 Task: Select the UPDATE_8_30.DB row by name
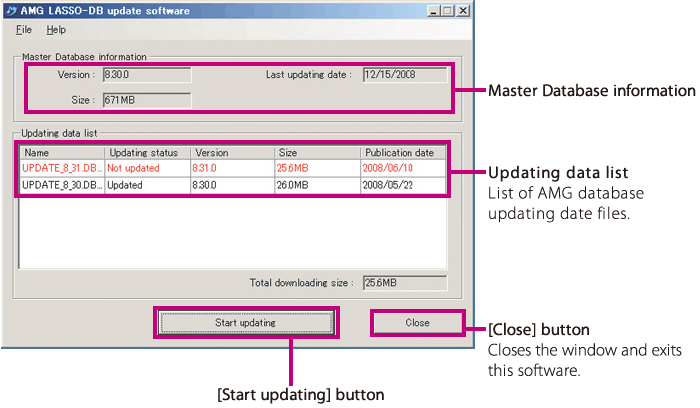60,185
